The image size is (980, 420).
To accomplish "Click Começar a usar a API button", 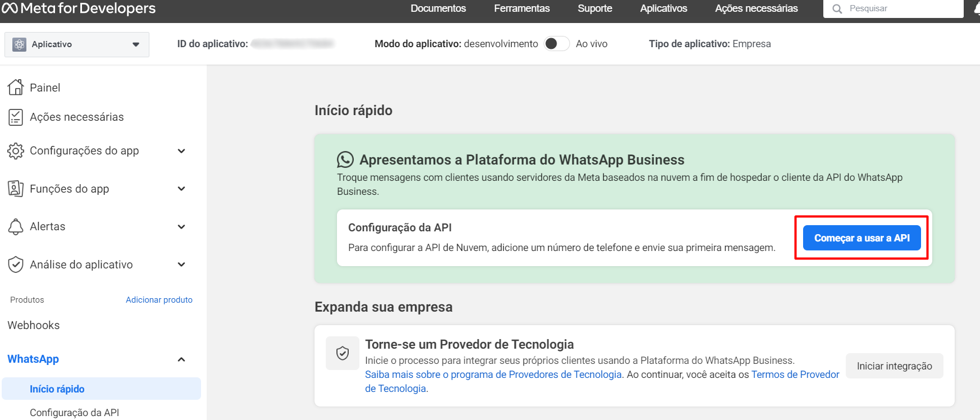I will 862,238.
